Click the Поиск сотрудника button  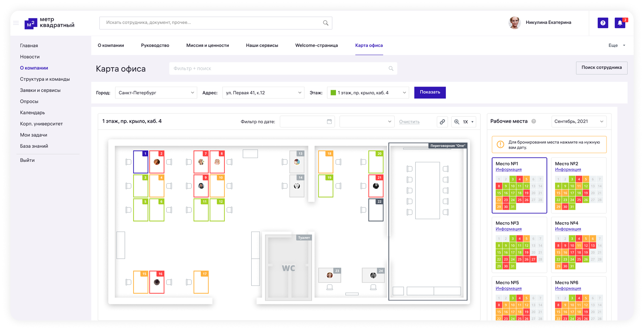pos(601,68)
